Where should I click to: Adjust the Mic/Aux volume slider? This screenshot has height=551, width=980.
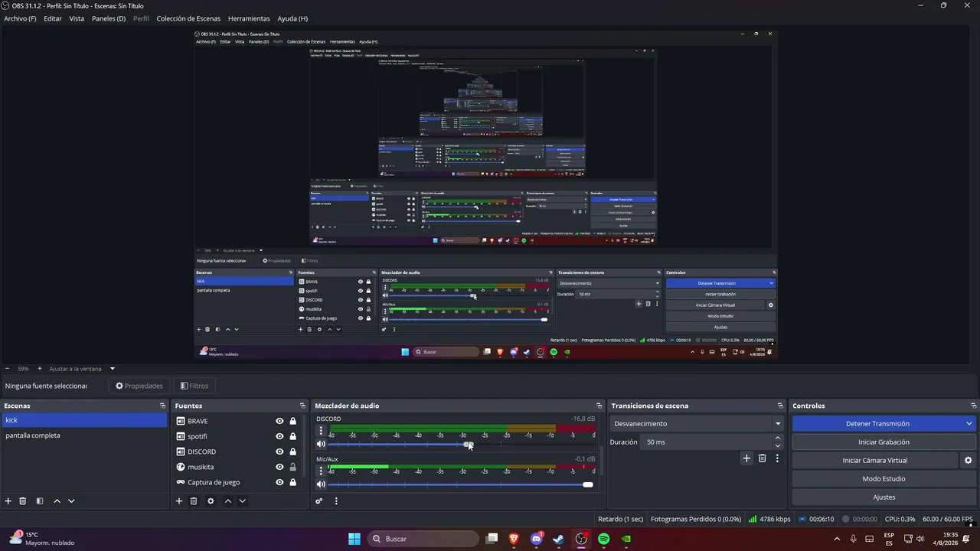(460, 484)
